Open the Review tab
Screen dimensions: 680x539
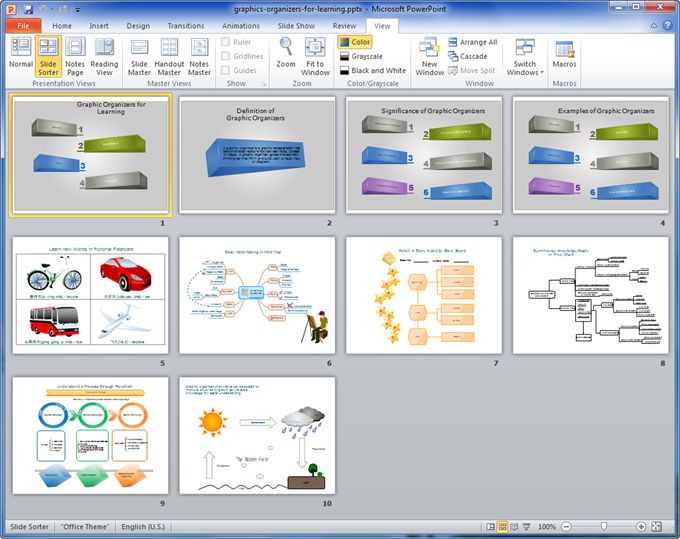[x=344, y=26]
